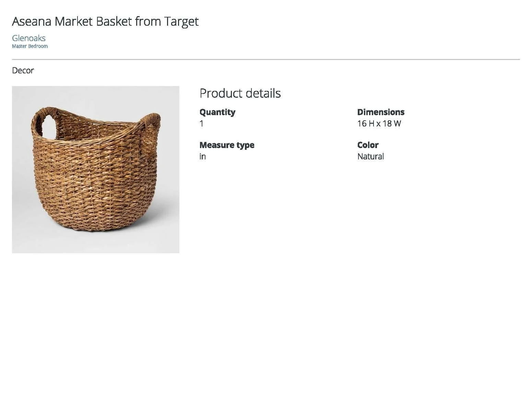Click the Glenoaks project link

point(28,38)
